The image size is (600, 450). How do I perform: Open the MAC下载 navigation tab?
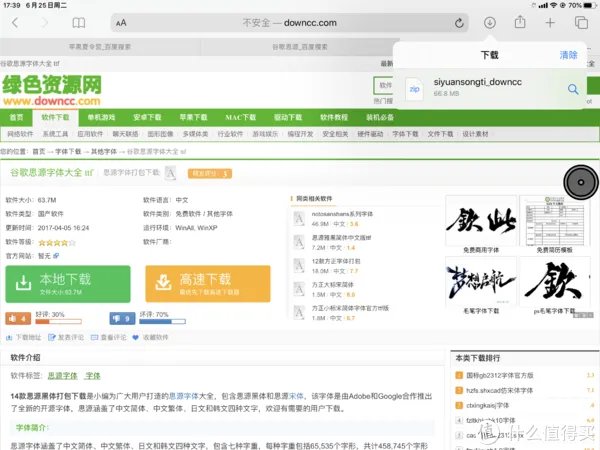[240, 117]
